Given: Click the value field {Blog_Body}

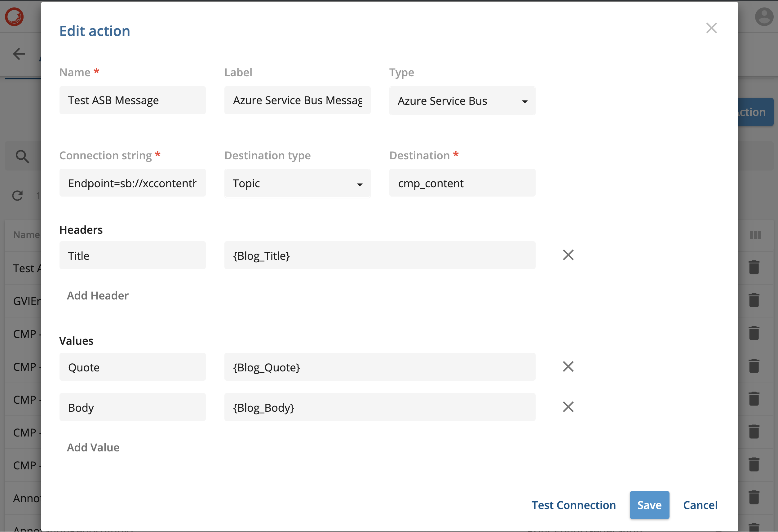Looking at the screenshot, I should coord(380,407).
